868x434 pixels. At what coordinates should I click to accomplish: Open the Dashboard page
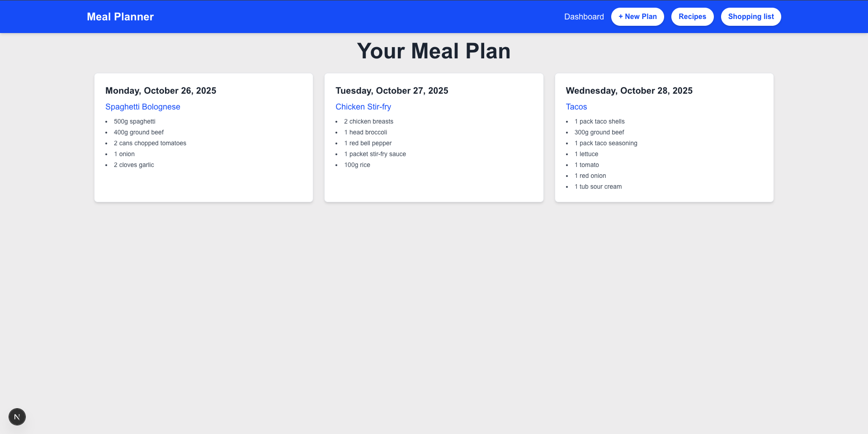pos(584,17)
